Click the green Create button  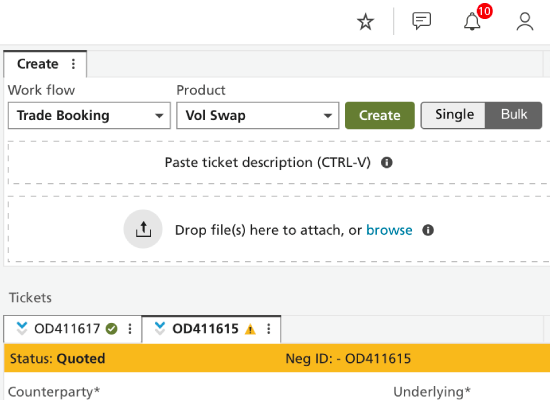pos(380,115)
